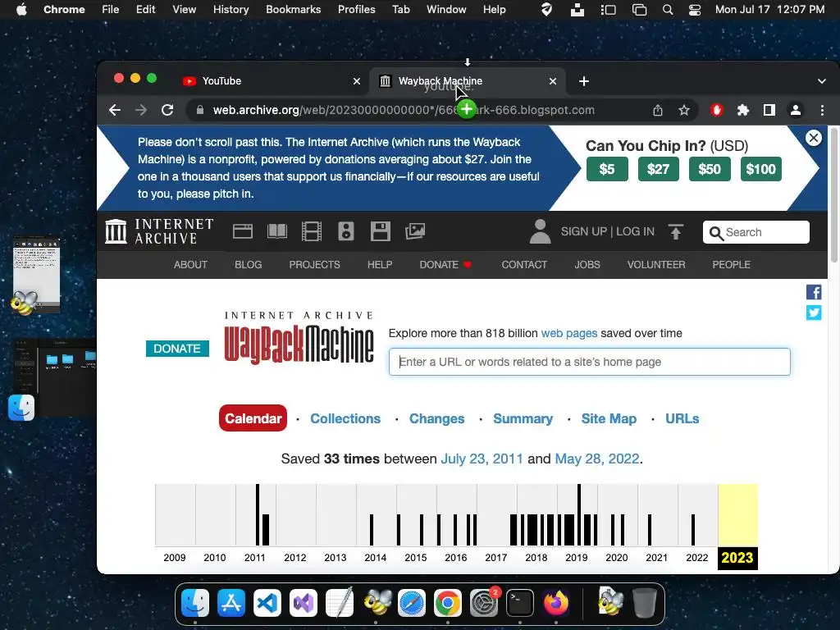This screenshot has width=840, height=630.
Task: Open a new tab with the plus button
Action: pos(584,81)
